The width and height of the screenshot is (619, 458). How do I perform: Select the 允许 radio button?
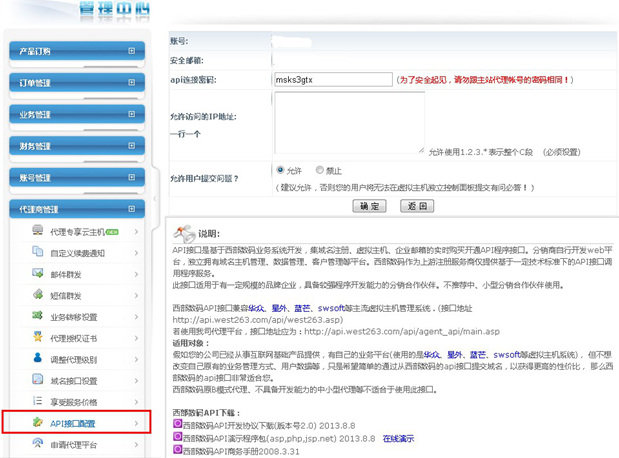point(281,170)
